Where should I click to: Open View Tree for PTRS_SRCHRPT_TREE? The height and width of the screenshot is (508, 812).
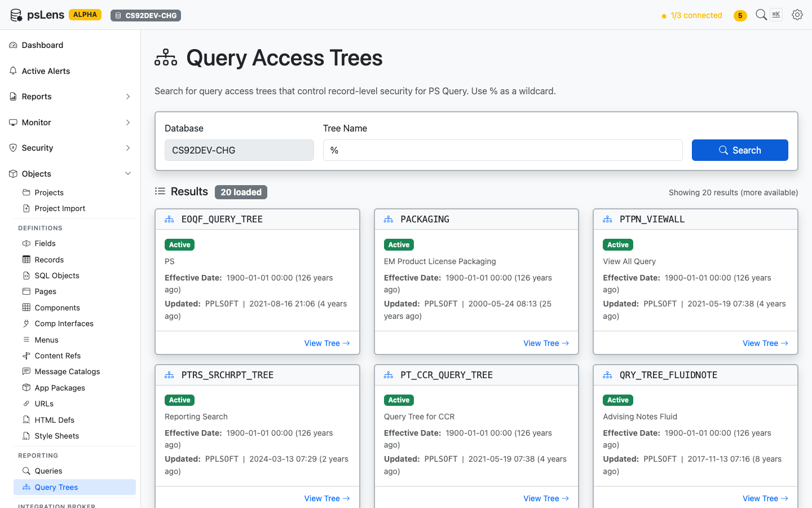327,498
